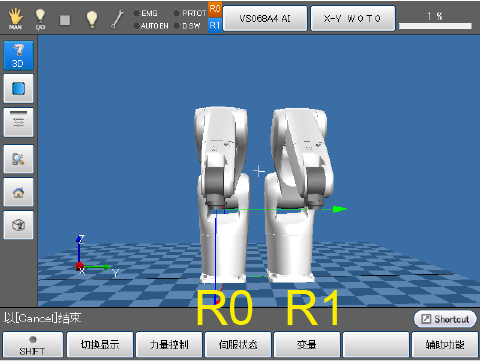480x361 pixels.
Task: Toggle the SHIFT key button
Action: 33,345
